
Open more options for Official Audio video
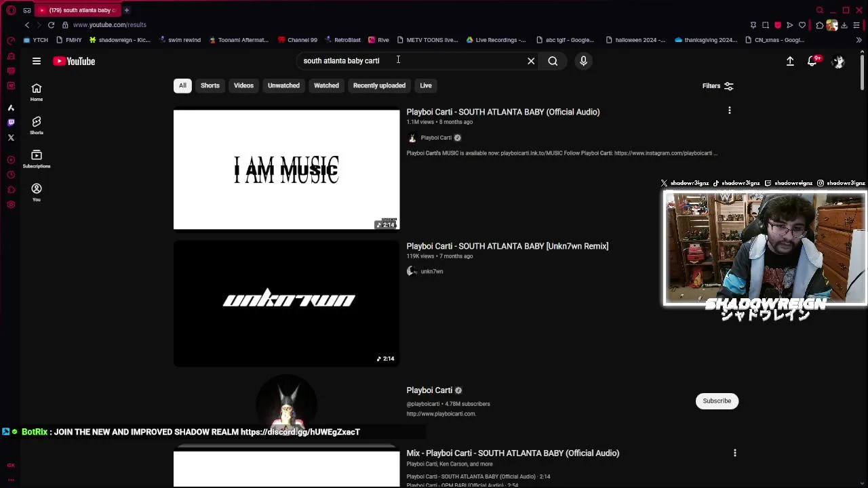[730, 110]
